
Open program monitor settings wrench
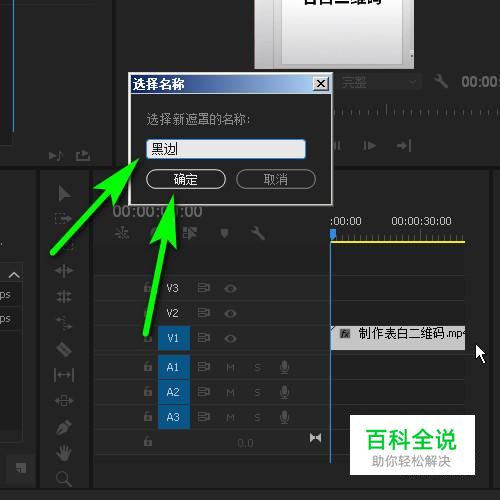pyautogui.click(x=441, y=81)
